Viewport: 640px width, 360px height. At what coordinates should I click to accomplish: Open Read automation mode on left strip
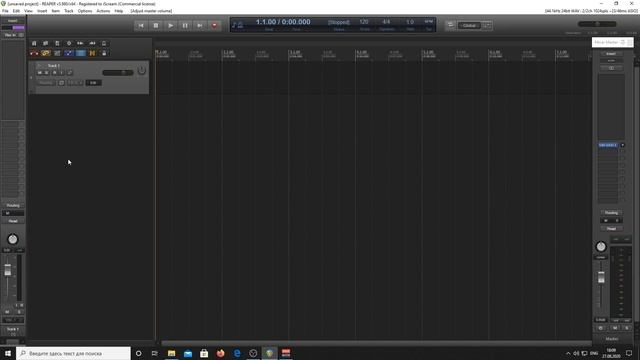(x=13, y=221)
